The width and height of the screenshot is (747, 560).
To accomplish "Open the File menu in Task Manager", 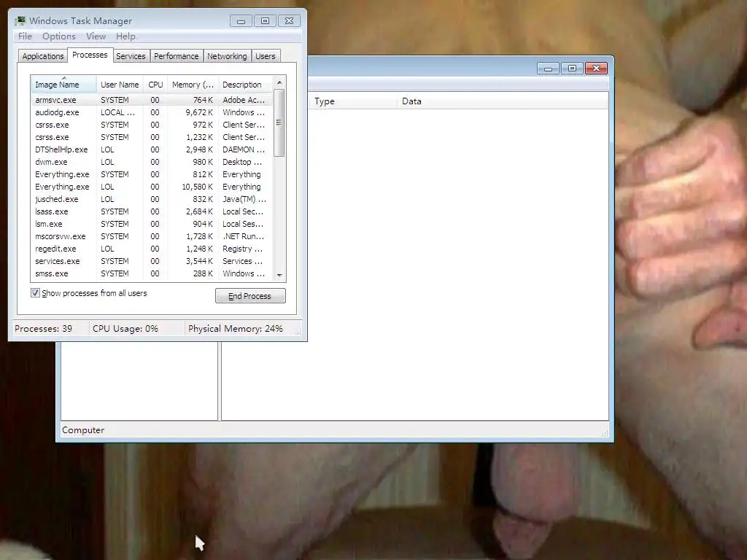I will click(x=25, y=36).
